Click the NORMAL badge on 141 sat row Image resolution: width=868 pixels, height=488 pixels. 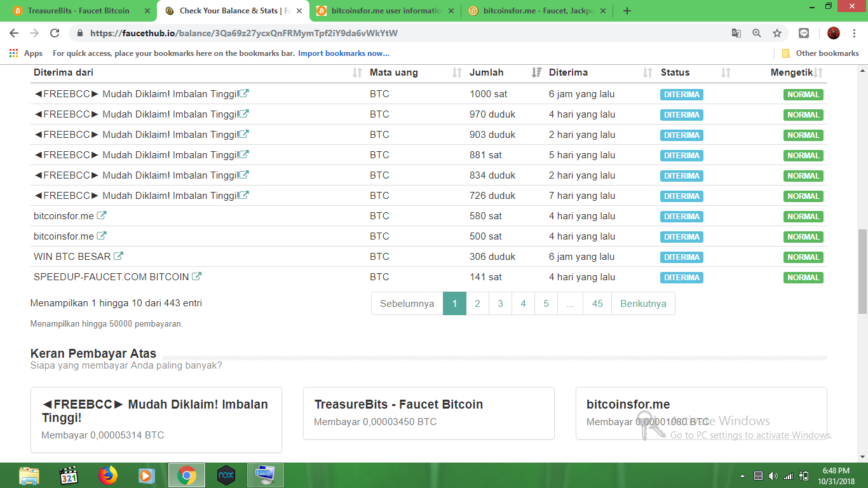803,278
